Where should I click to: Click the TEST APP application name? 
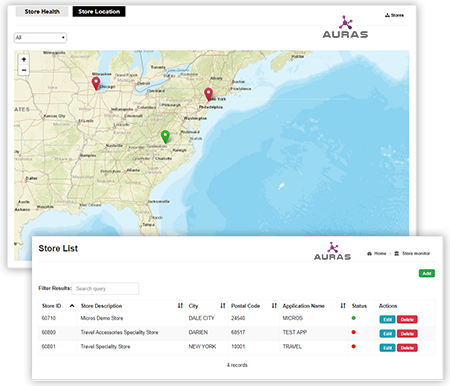tap(295, 333)
